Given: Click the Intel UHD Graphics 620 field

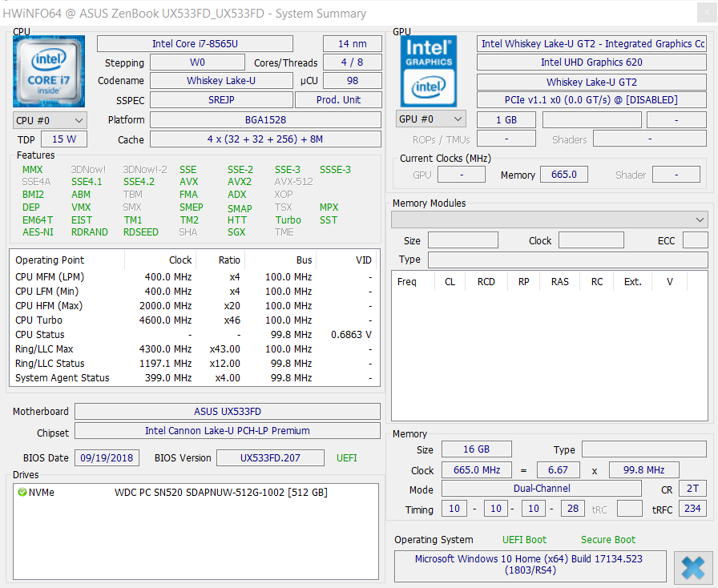Looking at the screenshot, I should [x=591, y=62].
